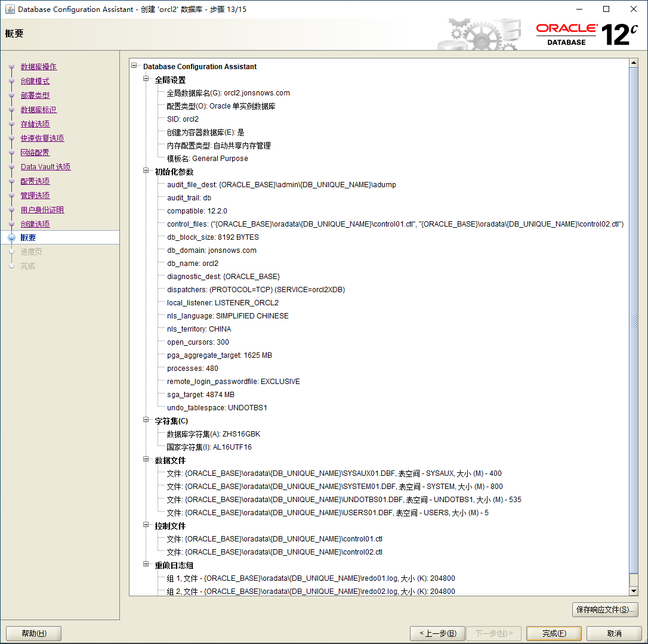Go back with the 上一步(B) button
Viewport: 648px width, 644px height.
[437, 633]
